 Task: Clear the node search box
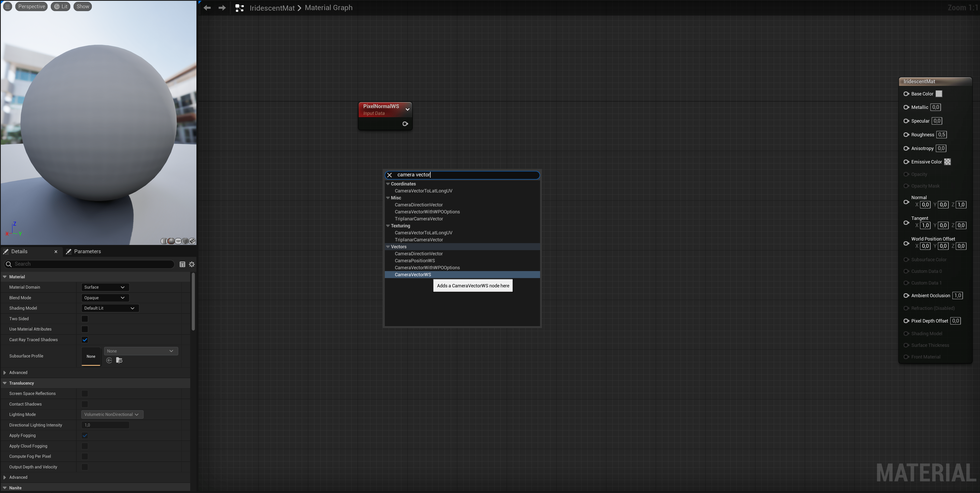(x=389, y=175)
